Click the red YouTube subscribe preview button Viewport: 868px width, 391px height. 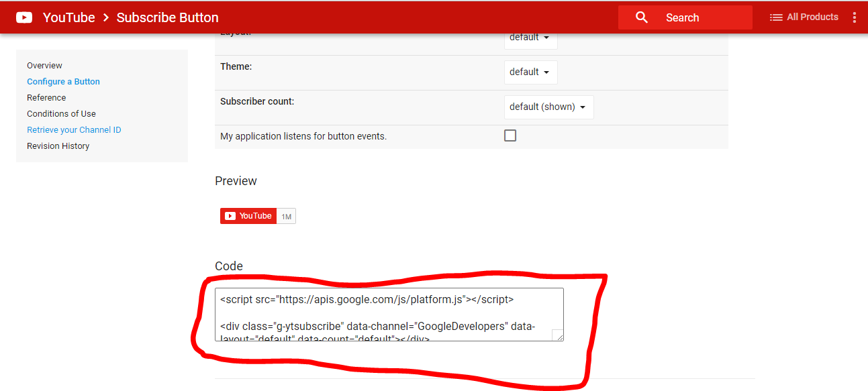point(248,216)
